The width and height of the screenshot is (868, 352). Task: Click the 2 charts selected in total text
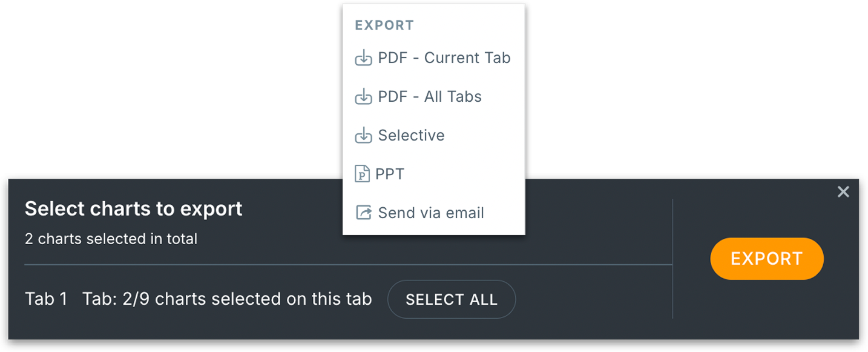(x=111, y=239)
